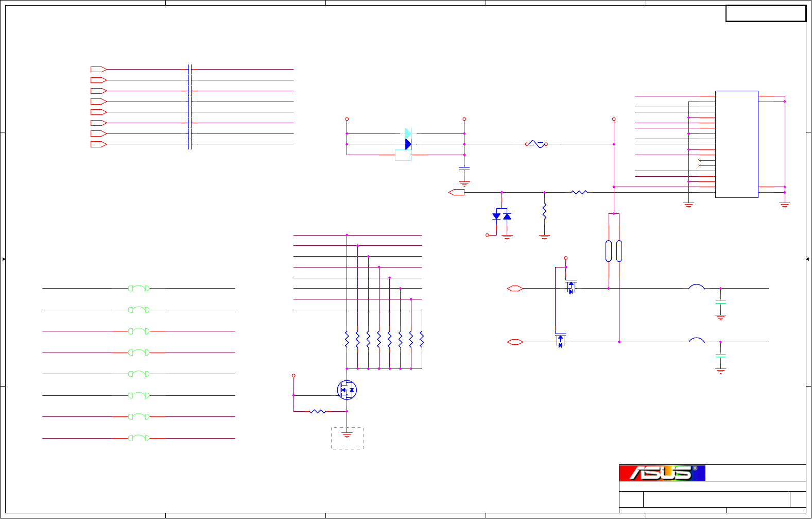The image size is (812, 519).
Task: Click the upper green capacitor symbol
Action: [721, 303]
